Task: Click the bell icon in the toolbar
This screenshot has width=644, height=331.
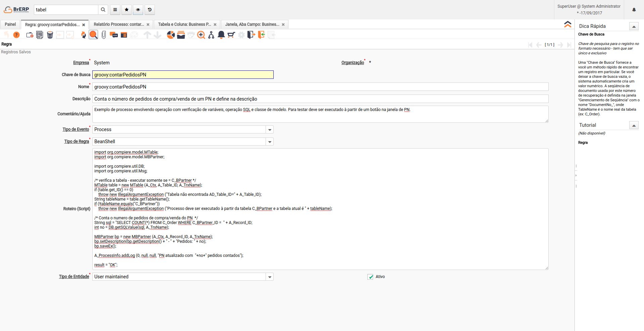Action: tap(221, 35)
